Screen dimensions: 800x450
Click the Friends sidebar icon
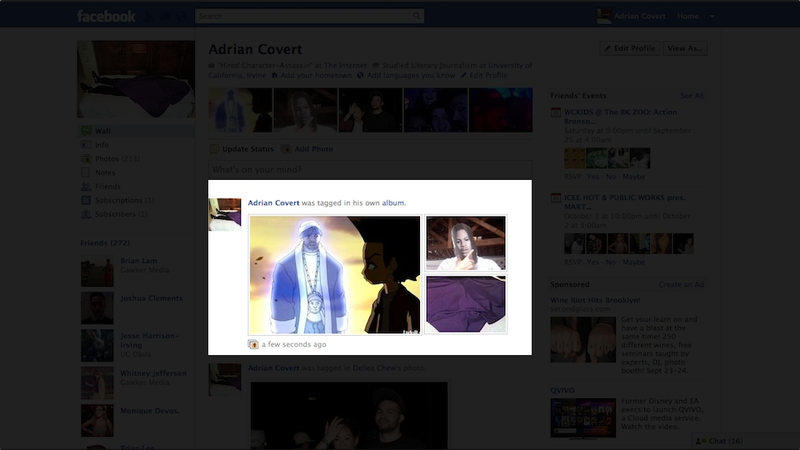86,186
